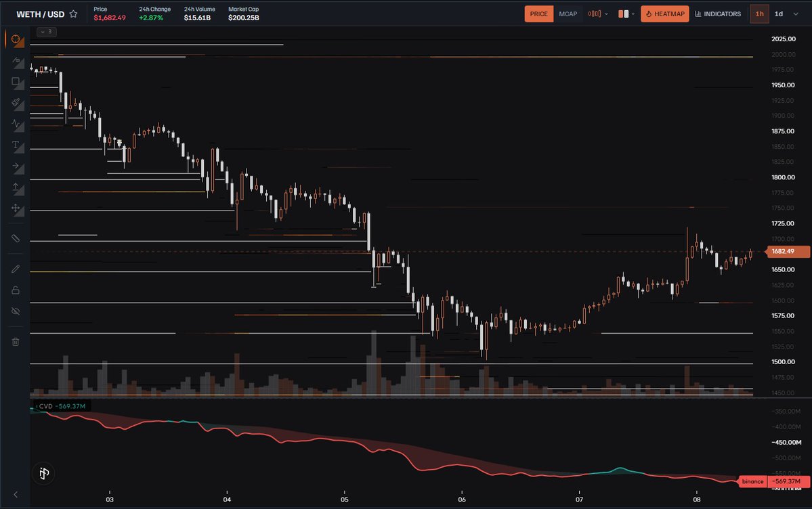
Task: Favorite WETH/USD with the star icon
Action: [x=74, y=14]
